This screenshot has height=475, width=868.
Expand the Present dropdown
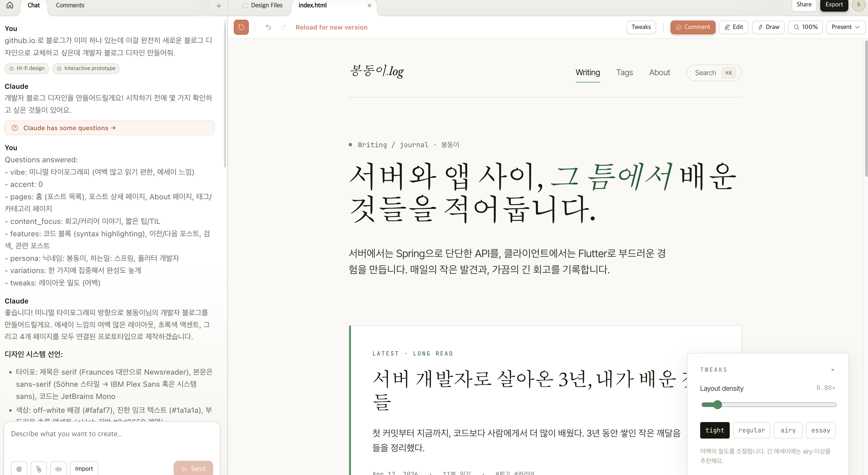(845, 27)
